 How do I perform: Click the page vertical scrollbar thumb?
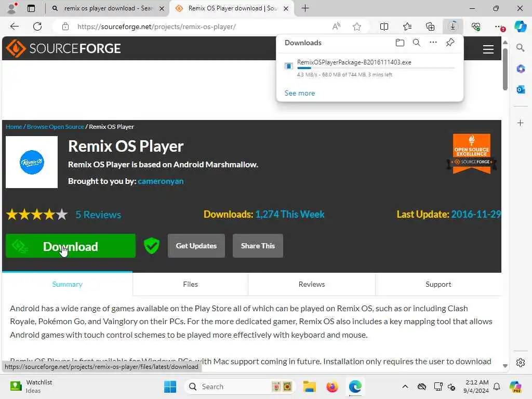(505, 69)
